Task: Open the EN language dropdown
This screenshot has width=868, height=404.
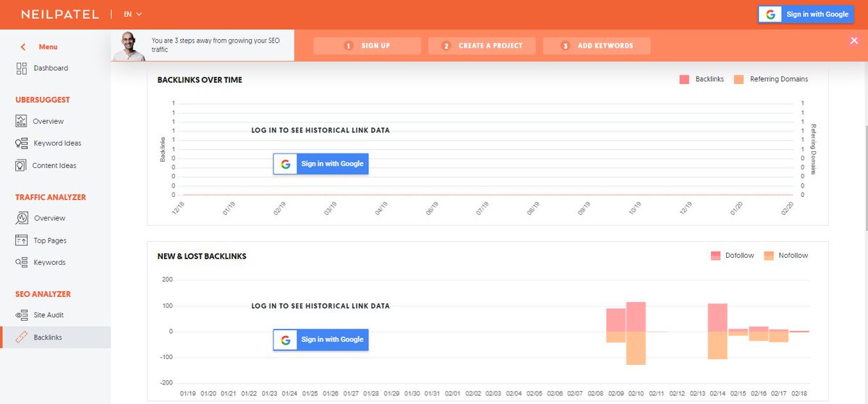Action: 132,14
